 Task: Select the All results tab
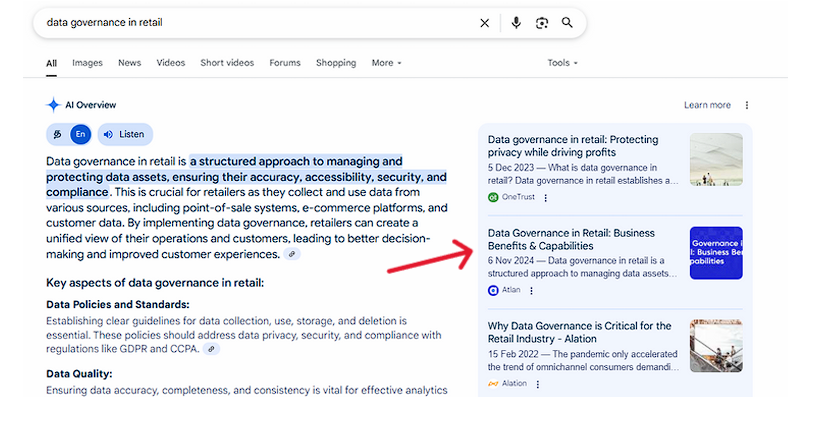51,63
